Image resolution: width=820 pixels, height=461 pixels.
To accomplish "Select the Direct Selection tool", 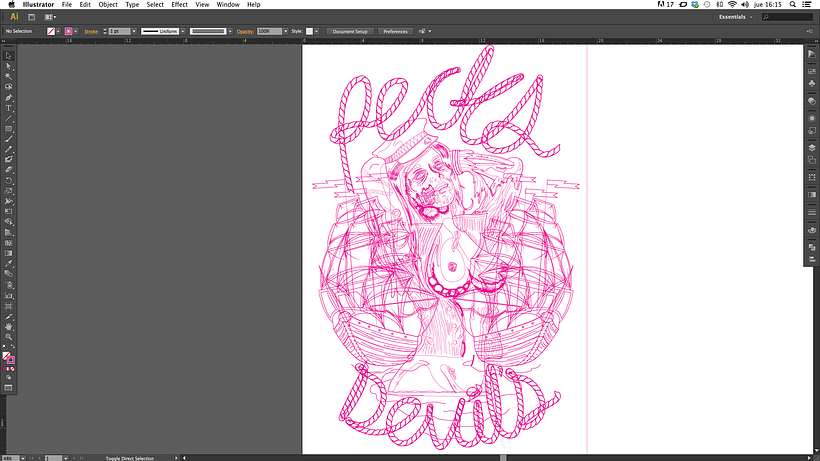I will (x=8, y=66).
